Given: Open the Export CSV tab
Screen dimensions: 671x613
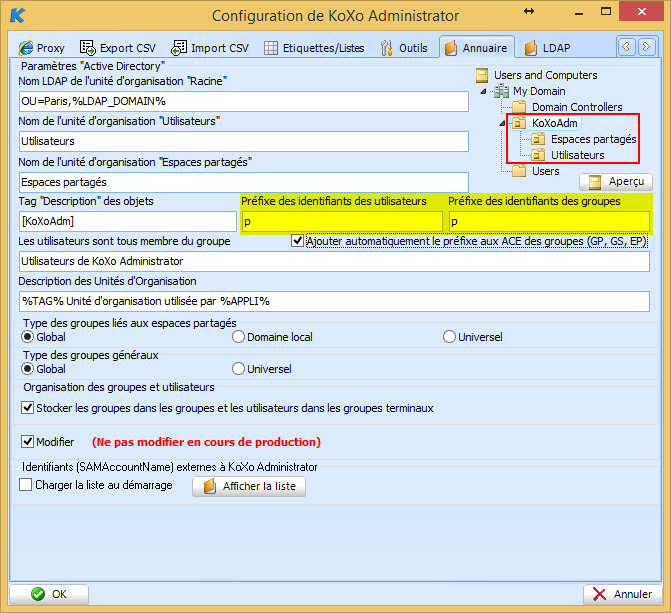Looking at the screenshot, I should click(118, 48).
